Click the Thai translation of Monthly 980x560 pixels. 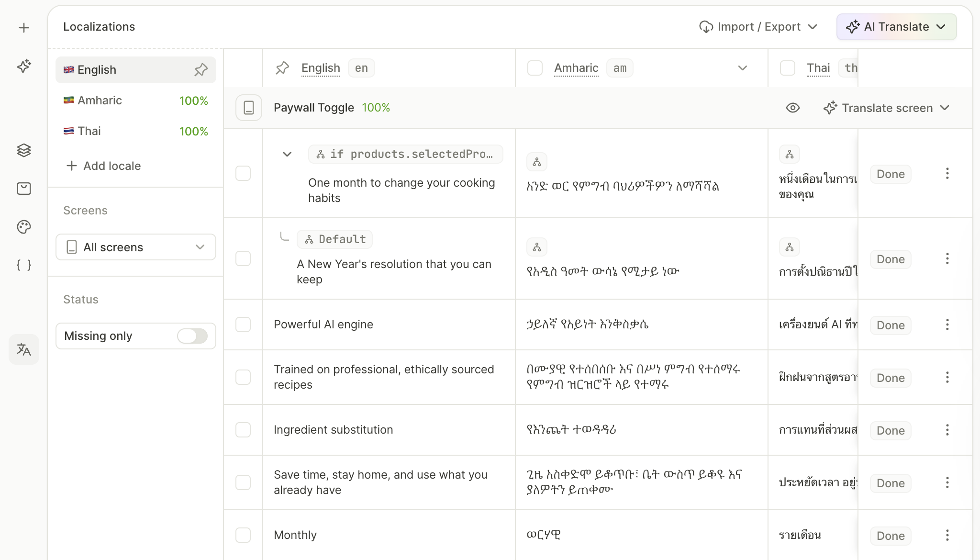800,535
